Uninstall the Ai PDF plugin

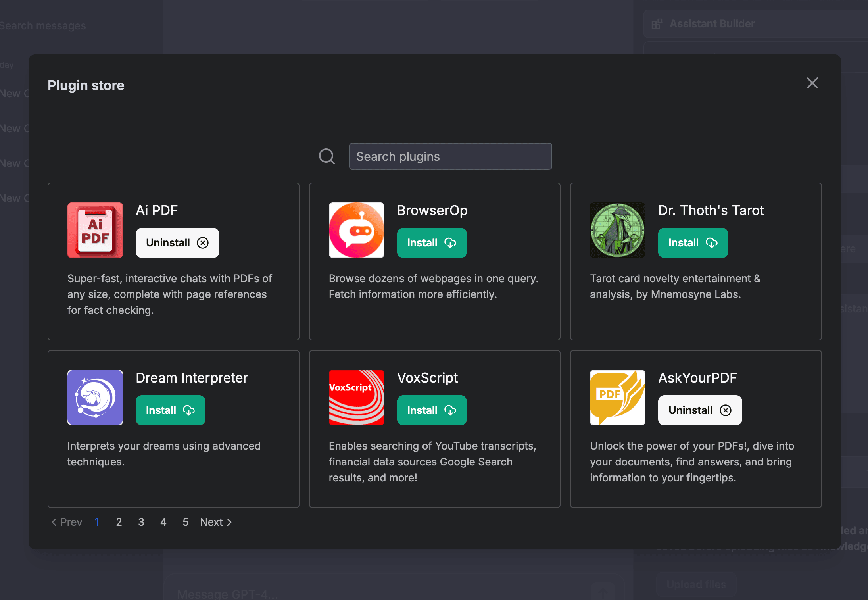click(177, 243)
